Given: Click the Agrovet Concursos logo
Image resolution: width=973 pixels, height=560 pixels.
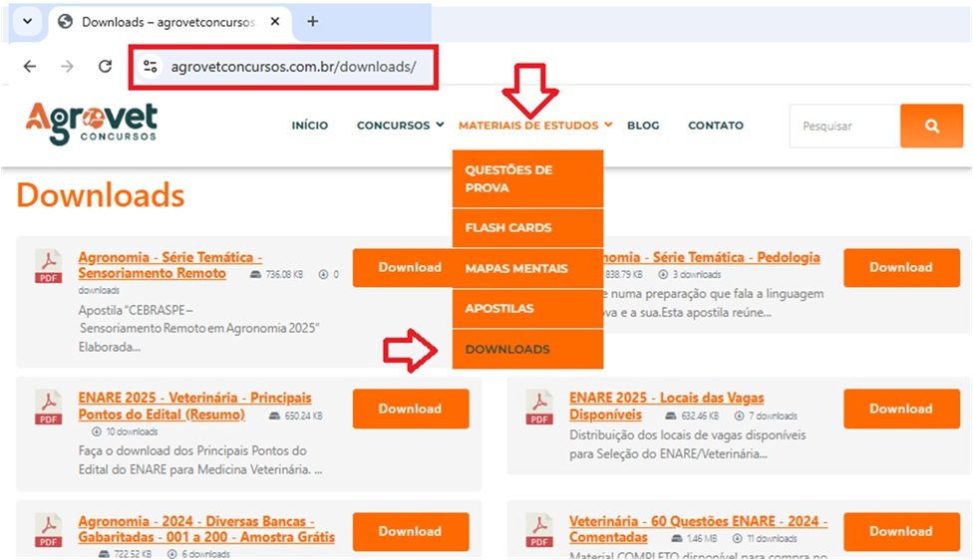Looking at the screenshot, I should click(92, 124).
